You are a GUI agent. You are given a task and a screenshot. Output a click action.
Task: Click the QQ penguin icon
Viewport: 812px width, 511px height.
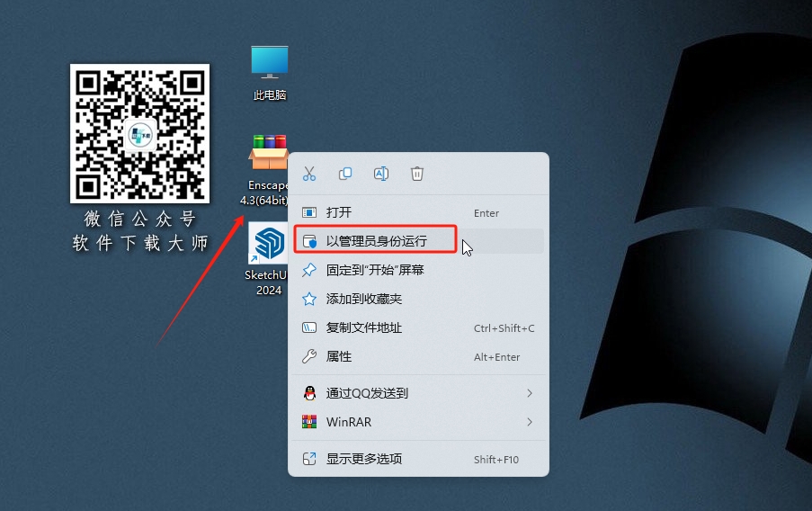pyautogui.click(x=309, y=393)
